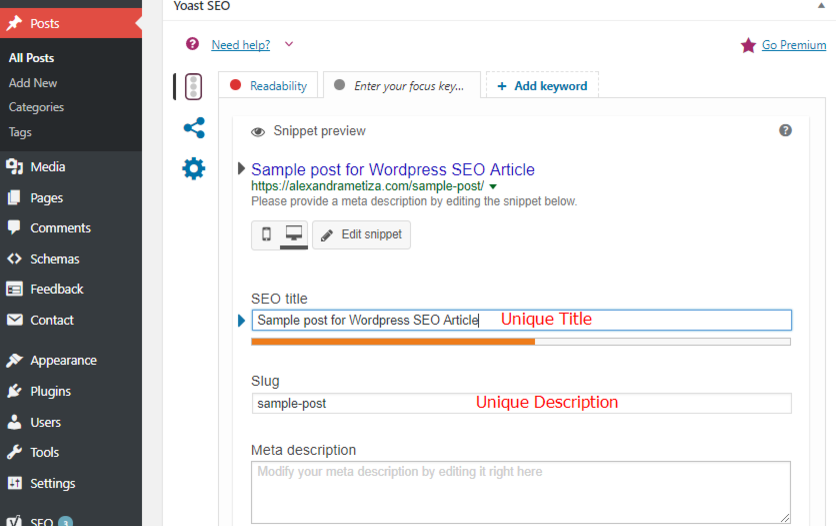Click the Go Premium star icon
836x526 pixels.
pos(748,45)
